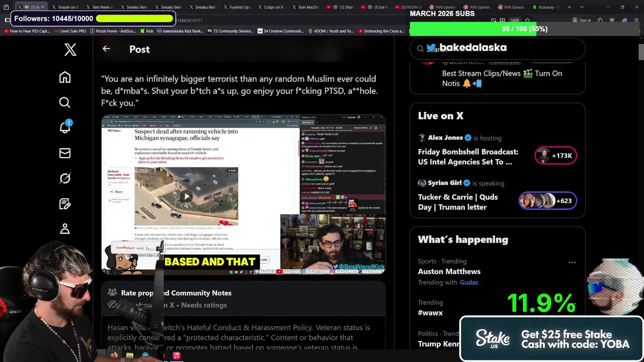Click the What's happening heading
This screenshot has width=644, height=362.
point(463,240)
